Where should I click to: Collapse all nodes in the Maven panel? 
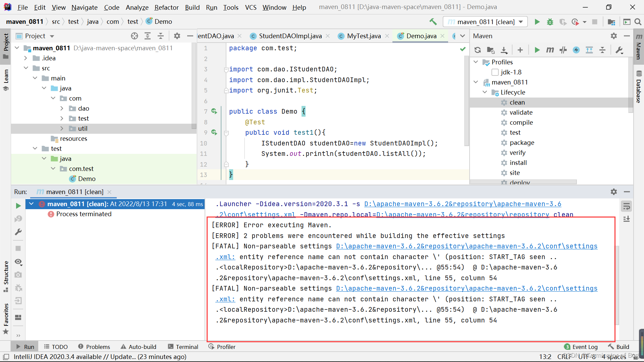602,50
